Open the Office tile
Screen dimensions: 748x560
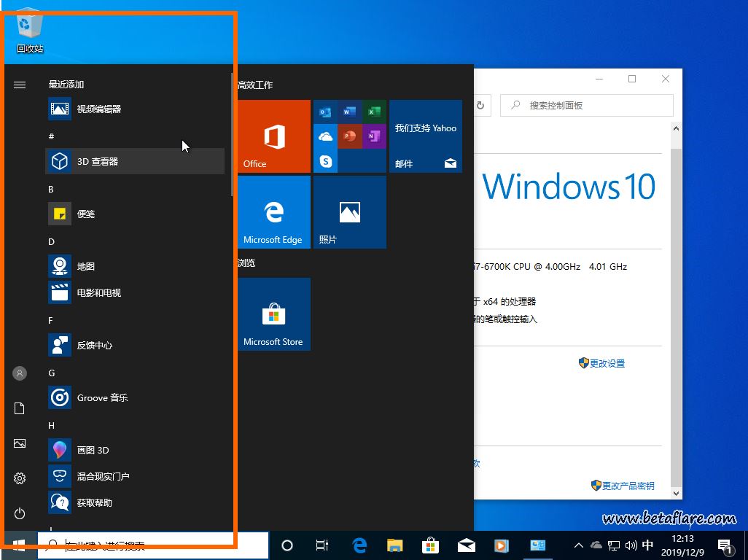click(x=274, y=136)
